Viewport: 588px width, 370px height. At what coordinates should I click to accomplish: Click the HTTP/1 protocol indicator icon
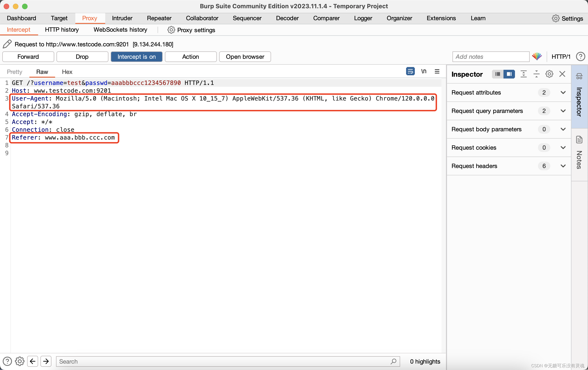[x=561, y=56]
